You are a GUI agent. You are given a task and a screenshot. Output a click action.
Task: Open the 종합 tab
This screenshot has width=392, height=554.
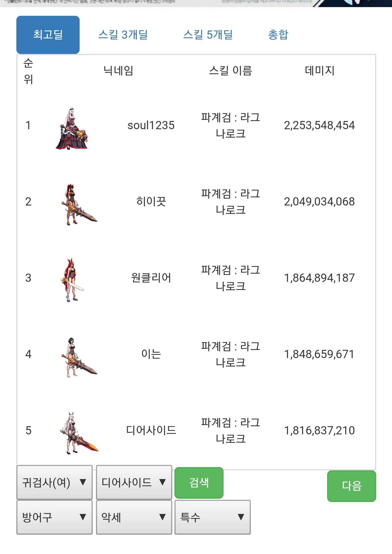pos(278,35)
